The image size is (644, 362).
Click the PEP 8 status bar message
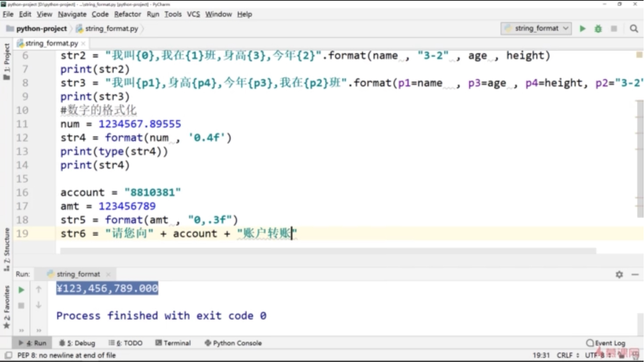click(x=67, y=355)
